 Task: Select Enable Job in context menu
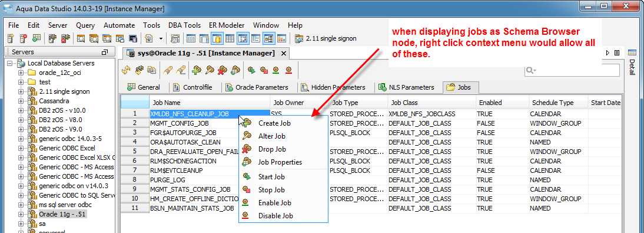tap(283, 202)
